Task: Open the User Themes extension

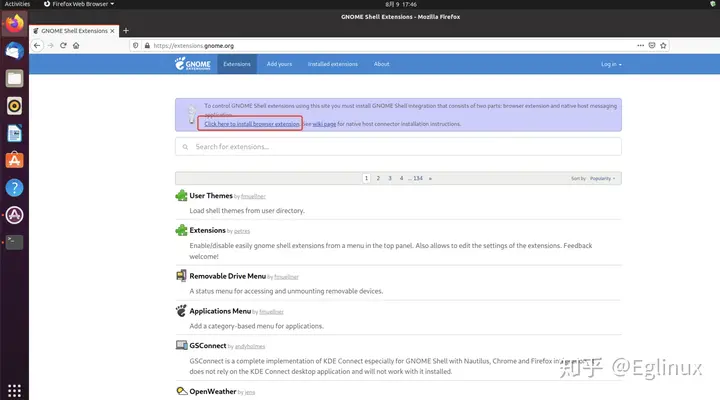Action: point(211,196)
